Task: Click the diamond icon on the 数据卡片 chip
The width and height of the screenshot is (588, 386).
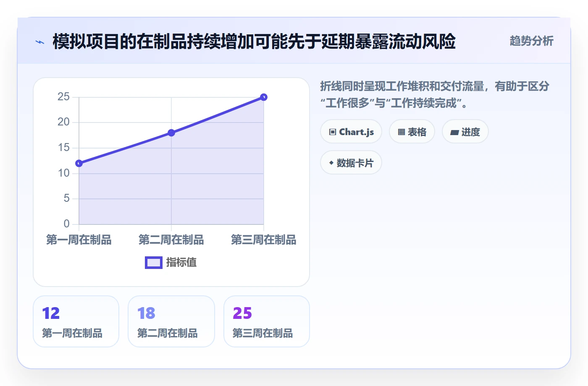Action: coord(331,163)
